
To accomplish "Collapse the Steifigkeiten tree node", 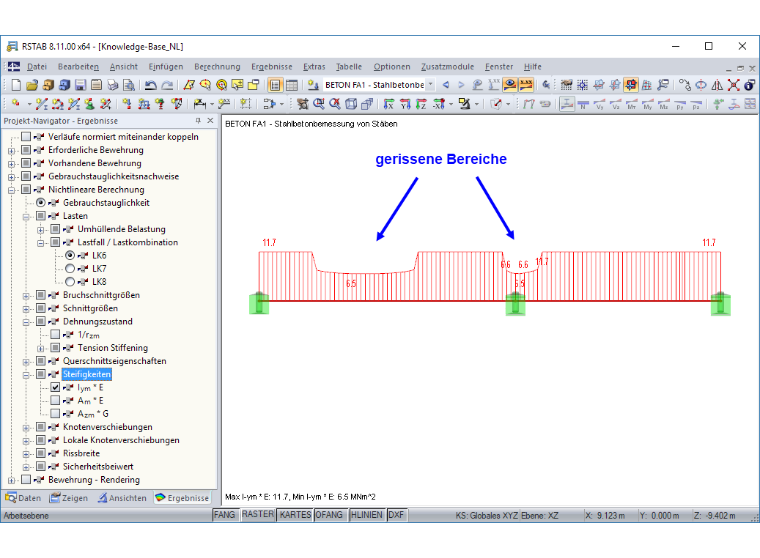I will (26, 375).
